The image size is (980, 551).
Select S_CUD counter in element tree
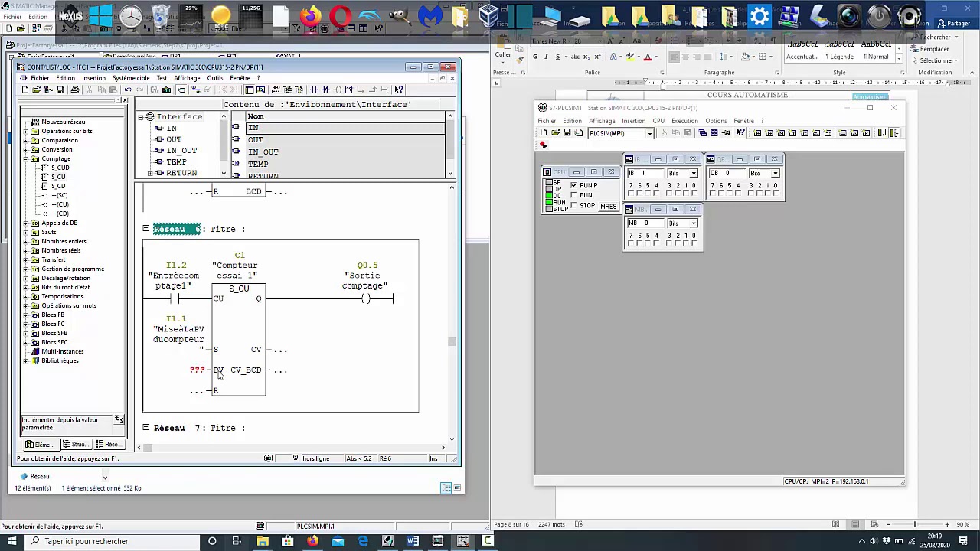pyautogui.click(x=60, y=168)
